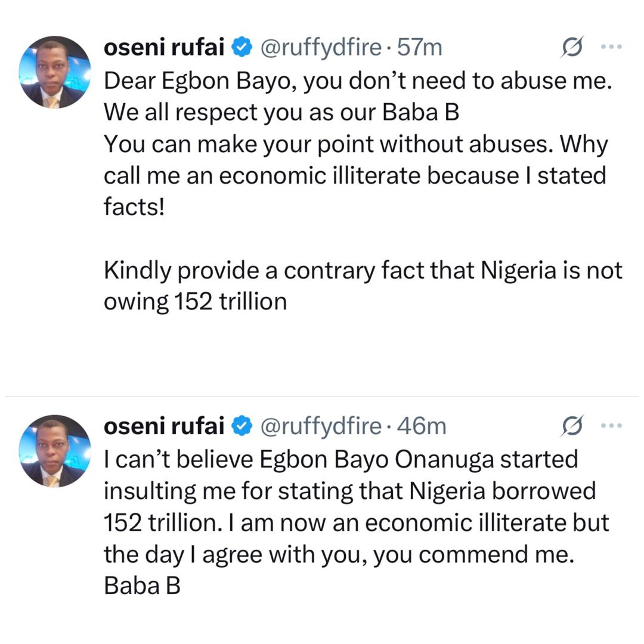Screen dimensions: 644x644
Task: Click the 57m timestamp
Action: tap(420, 48)
